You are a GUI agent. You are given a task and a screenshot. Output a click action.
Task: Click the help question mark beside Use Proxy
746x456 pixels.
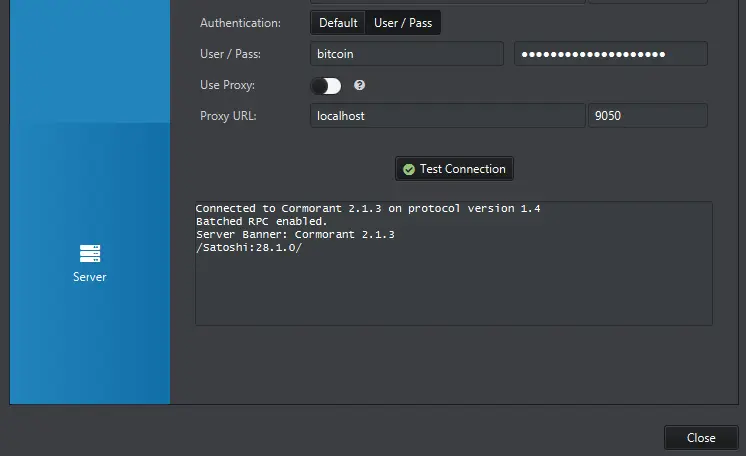pyautogui.click(x=360, y=86)
